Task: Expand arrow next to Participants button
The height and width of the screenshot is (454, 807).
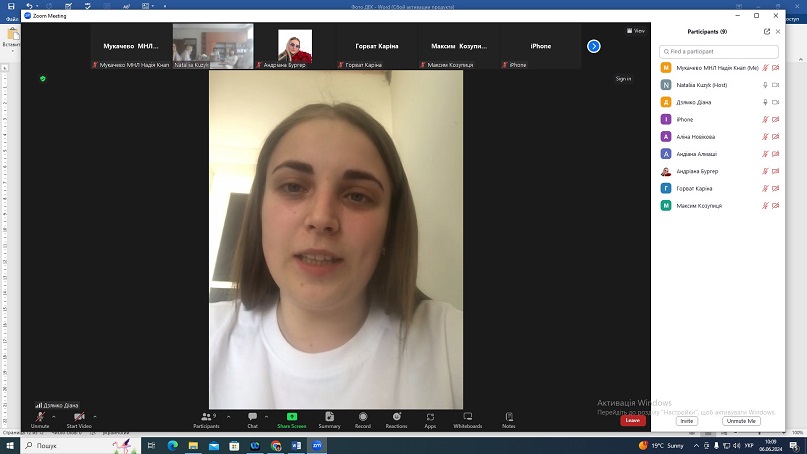Action: (229, 416)
